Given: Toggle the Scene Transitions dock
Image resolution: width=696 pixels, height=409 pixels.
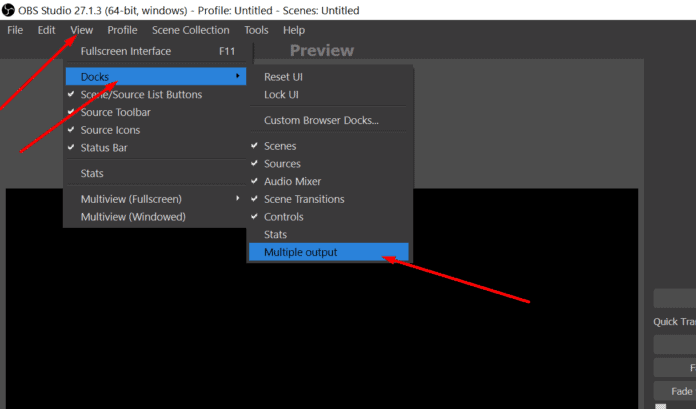Looking at the screenshot, I should coord(304,199).
